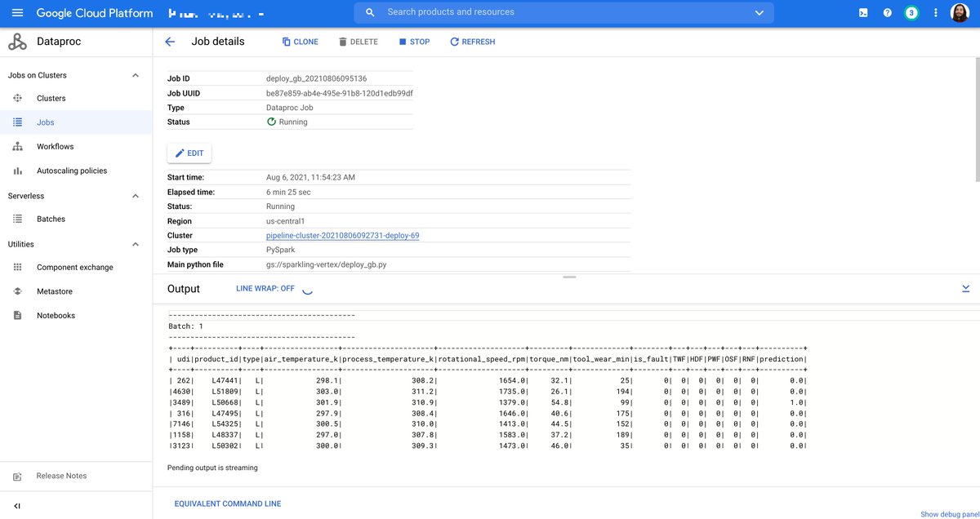980x519 pixels.
Task: Refresh the job details
Action: point(473,42)
